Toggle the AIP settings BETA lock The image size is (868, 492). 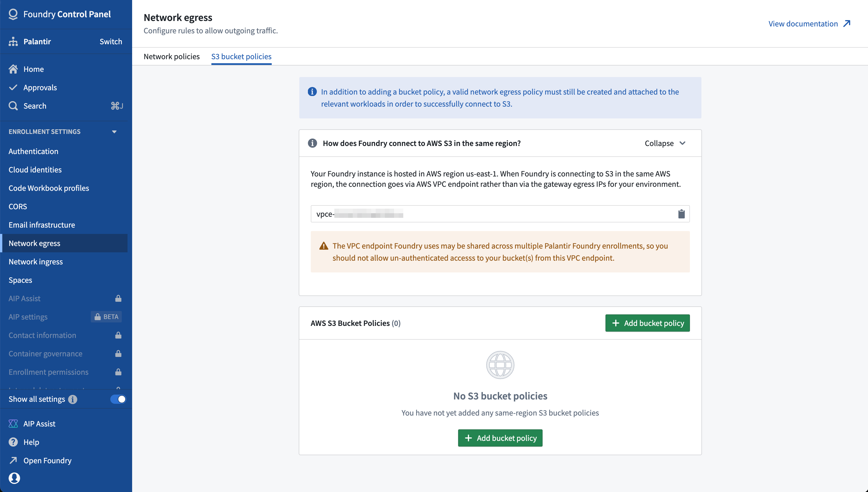tap(97, 317)
